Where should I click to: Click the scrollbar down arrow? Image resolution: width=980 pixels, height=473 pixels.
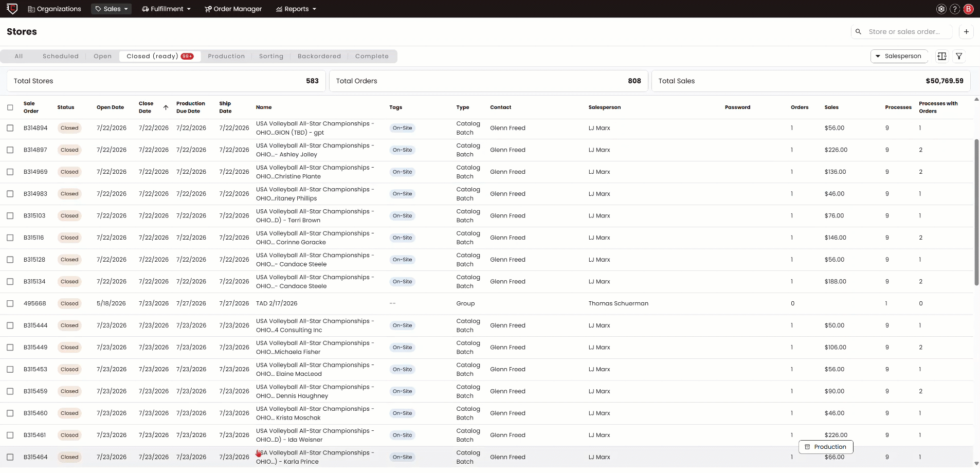tap(976, 463)
